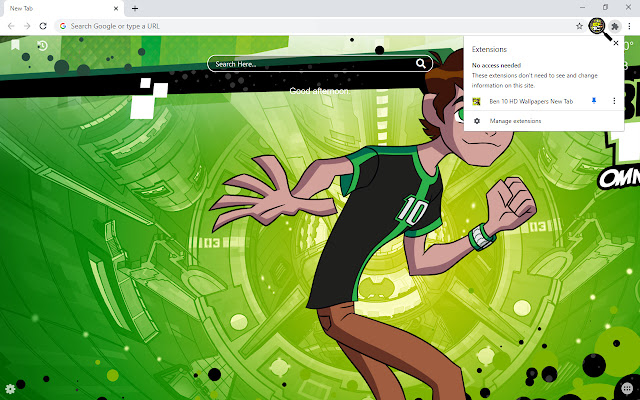
Task: Unpin the Ben 10 HD Wallpapers extension
Action: pyautogui.click(x=594, y=101)
